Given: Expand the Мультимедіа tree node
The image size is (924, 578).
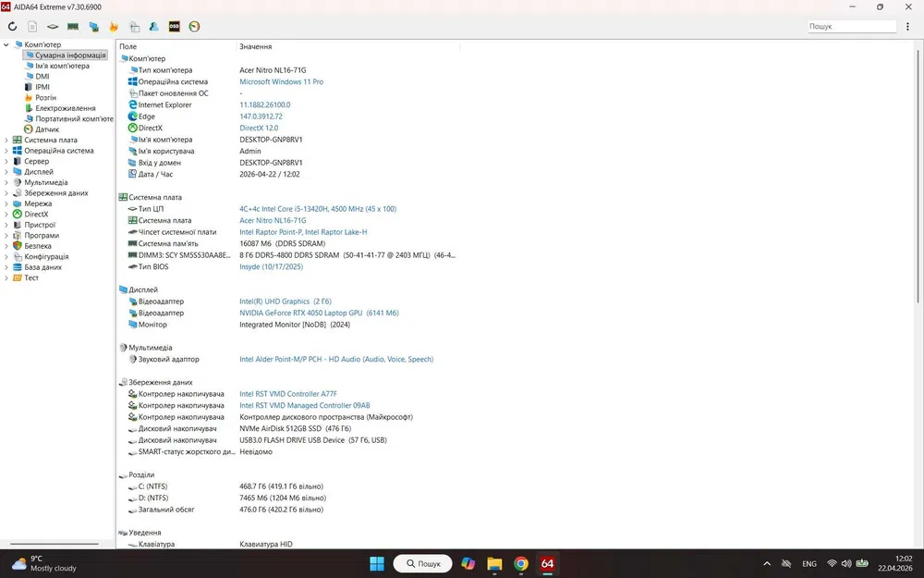Looking at the screenshot, I should (x=6, y=182).
